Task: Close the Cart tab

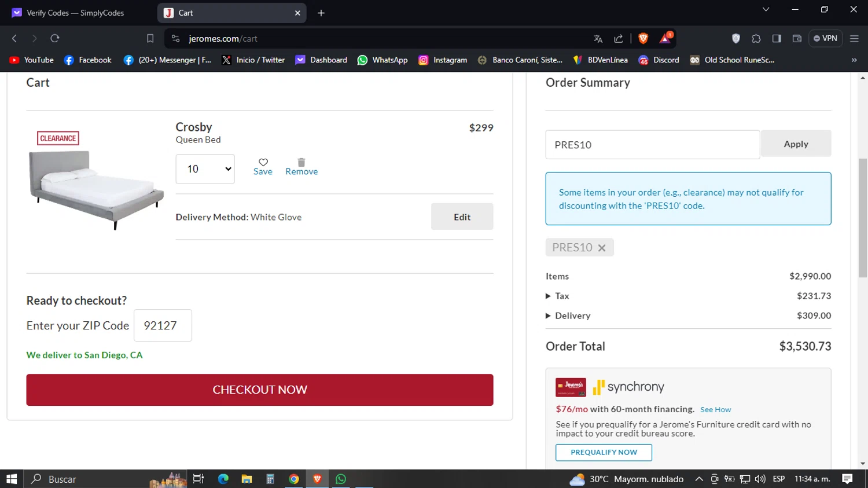Action: point(297,13)
